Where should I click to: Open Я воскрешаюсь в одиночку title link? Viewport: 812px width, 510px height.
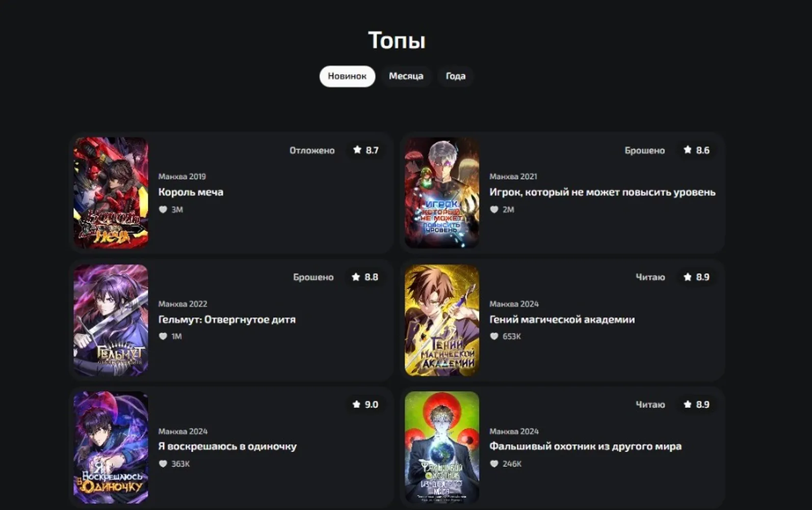tap(227, 446)
